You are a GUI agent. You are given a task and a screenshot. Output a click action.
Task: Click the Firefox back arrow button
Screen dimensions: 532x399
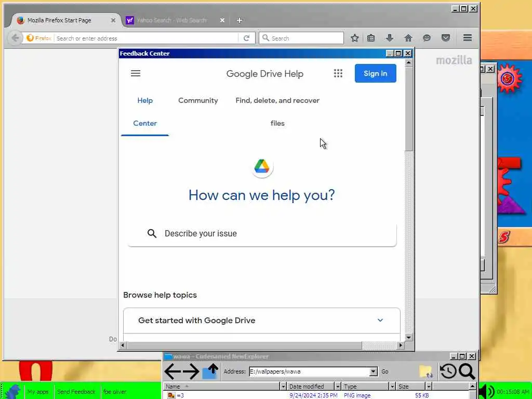(15, 38)
